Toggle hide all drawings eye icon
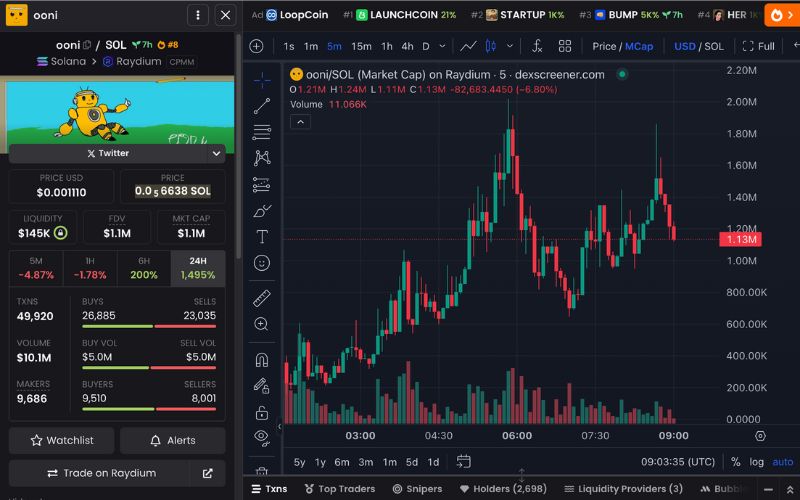The height and width of the screenshot is (500, 800). pos(262,437)
